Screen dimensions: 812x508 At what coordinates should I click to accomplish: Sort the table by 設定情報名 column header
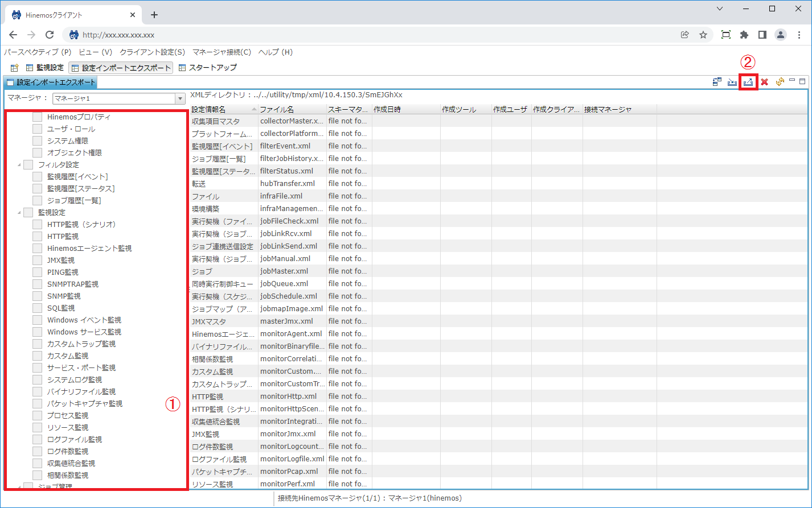point(219,109)
